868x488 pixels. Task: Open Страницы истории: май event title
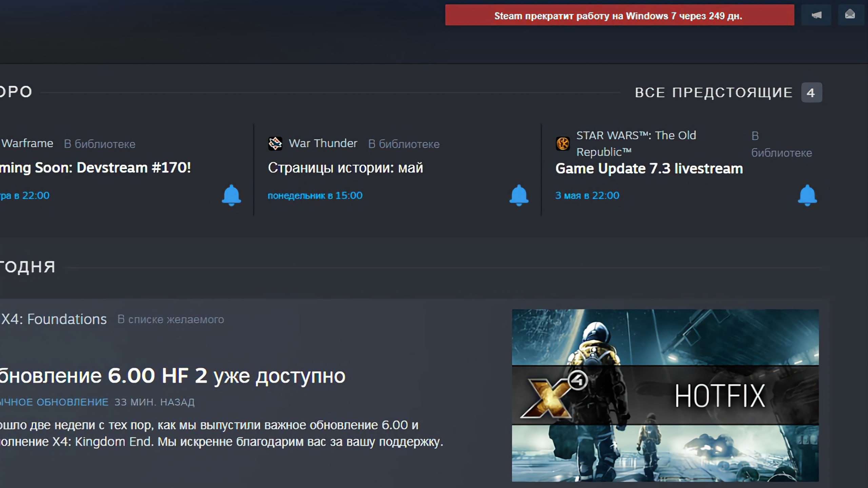click(345, 168)
